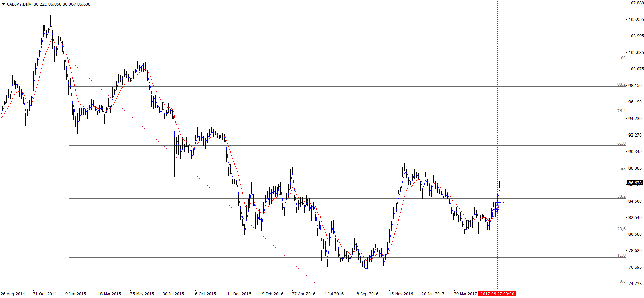Select the red dashed Fibonacci trend line
644x298 pixels.
(192, 172)
